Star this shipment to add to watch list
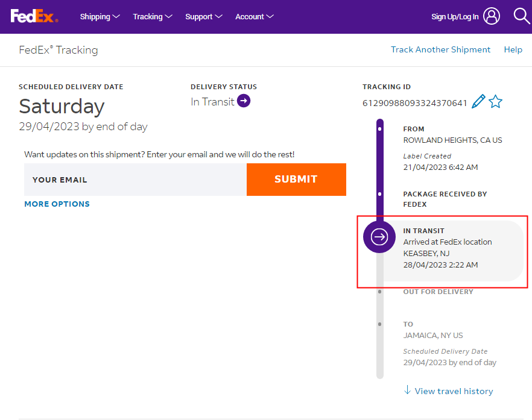The height and width of the screenshot is (420, 532). [495, 102]
